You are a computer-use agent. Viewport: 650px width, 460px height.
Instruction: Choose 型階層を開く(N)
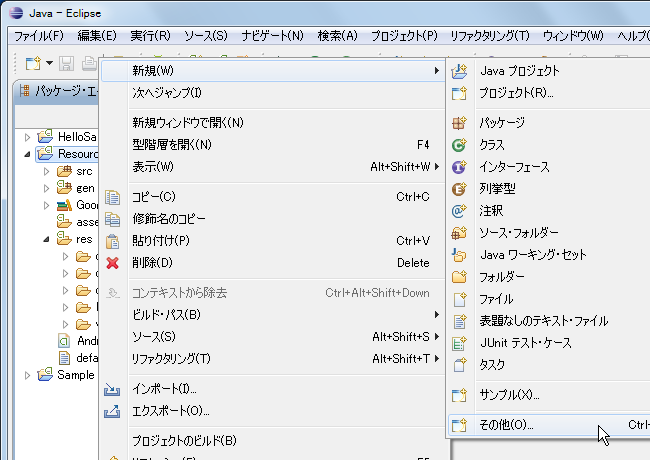(273, 145)
